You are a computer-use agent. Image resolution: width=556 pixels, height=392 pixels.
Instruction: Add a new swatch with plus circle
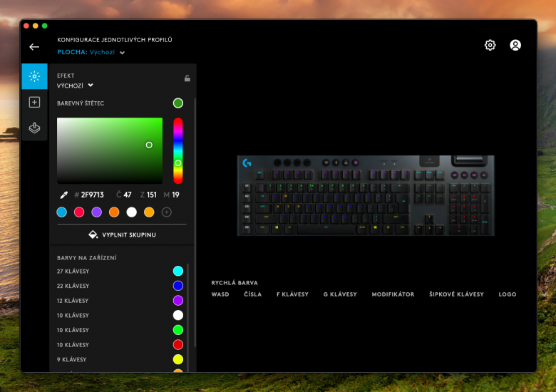[167, 212]
